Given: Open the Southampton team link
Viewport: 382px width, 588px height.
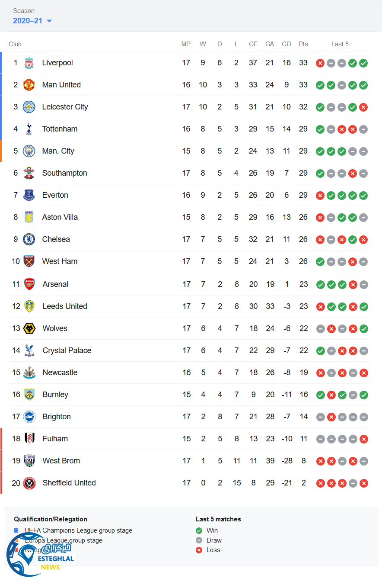Looking at the screenshot, I should (x=64, y=173).
